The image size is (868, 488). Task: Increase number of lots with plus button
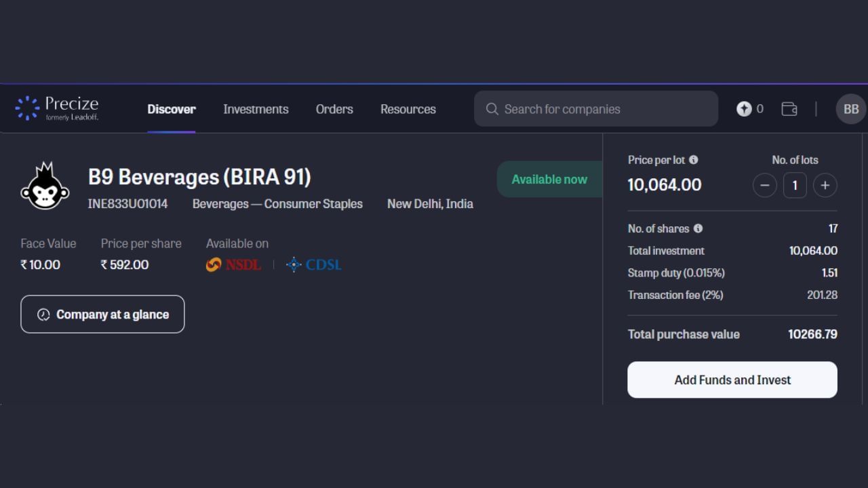825,185
